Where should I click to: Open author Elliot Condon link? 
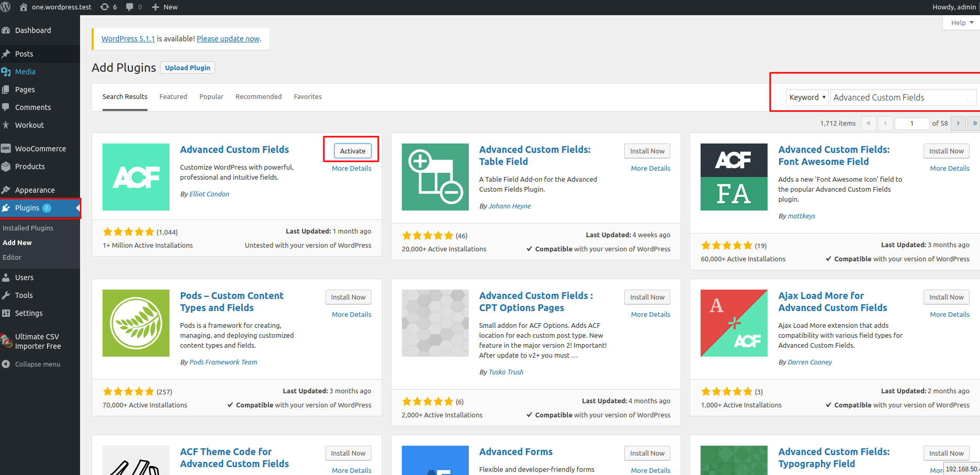[x=209, y=194]
